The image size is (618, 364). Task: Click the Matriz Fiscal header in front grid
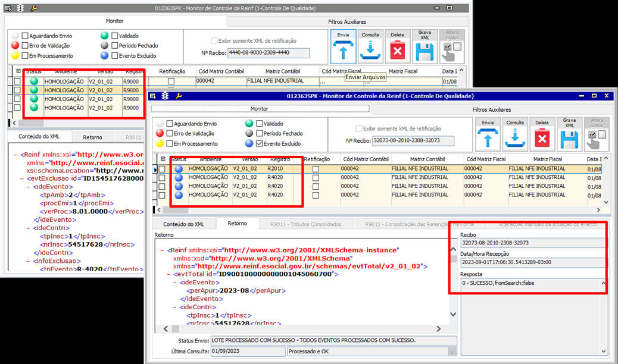(x=548, y=159)
